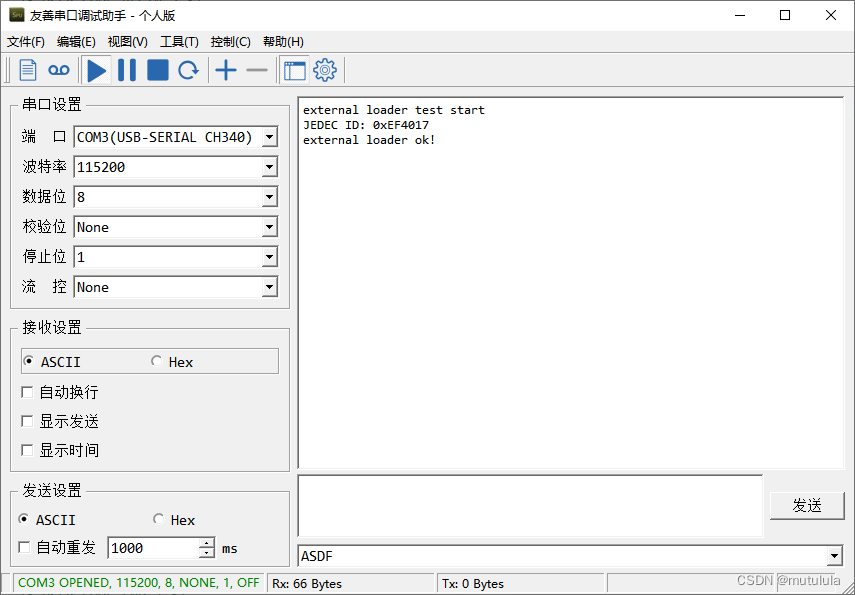Pause receiving with the pause icon
The width and height of the screenshot is (855, 595).
128,70
